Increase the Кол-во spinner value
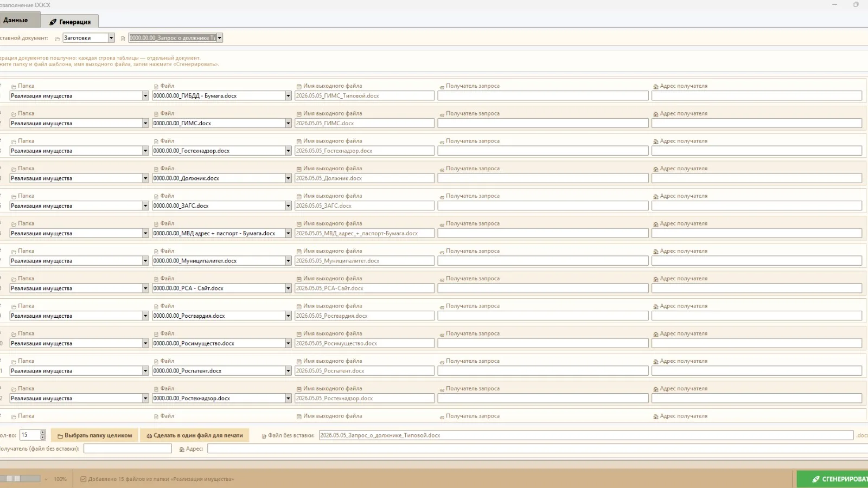Image resolution: width=868 pixels, height=488 pixels. pyautogui.click(x=43, y=433)
